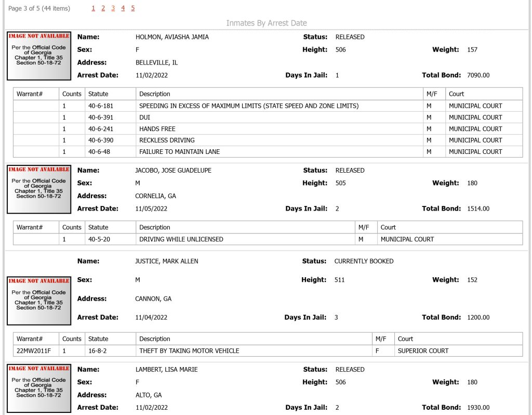Image resolution: width=532 pixels, height=415 pixels.
Task: Open page 4 of inmate list
Action: (x=123, y=8)
